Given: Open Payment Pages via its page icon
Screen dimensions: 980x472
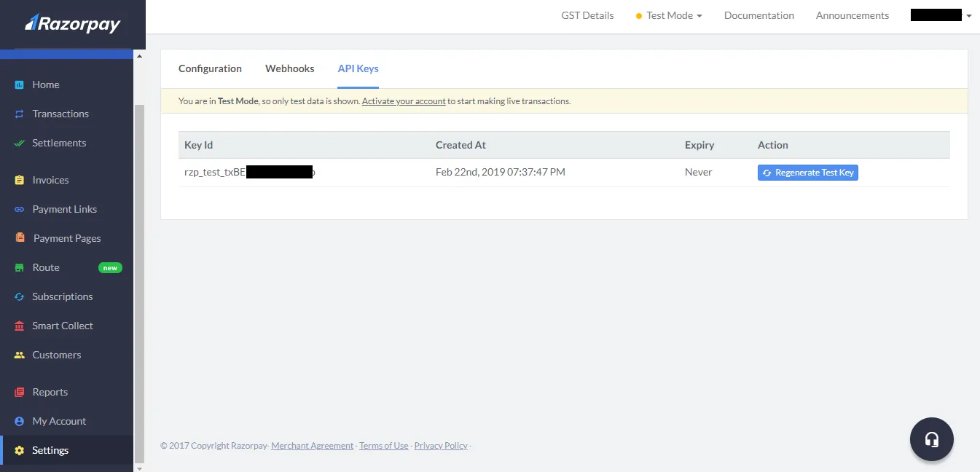Looking at the screenshot, I should (x=20, y=238).
